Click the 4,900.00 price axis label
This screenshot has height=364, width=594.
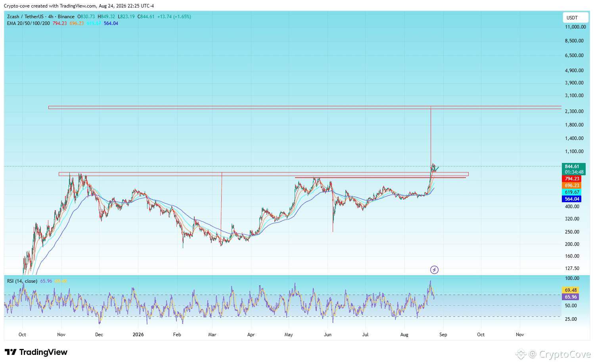(x=574, y=71)
